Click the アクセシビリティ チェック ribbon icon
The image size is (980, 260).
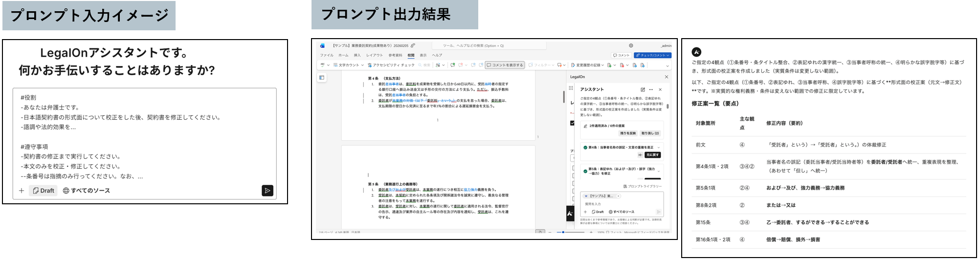coord(370,65)
